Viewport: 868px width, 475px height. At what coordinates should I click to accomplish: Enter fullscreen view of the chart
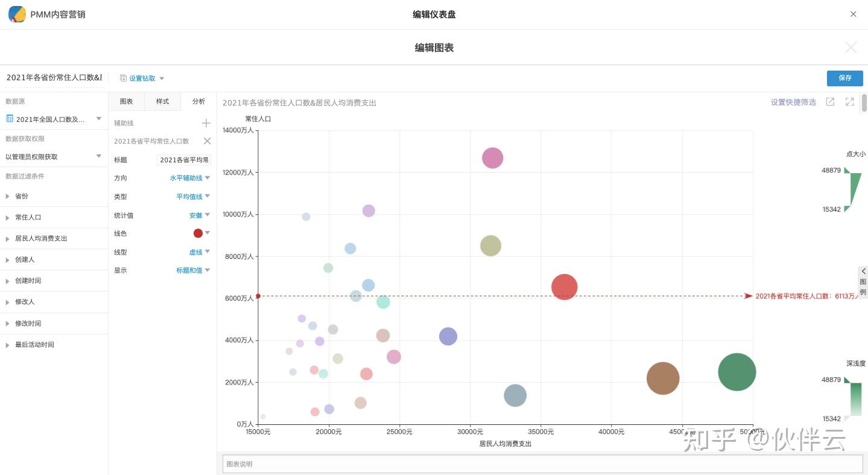[849, 102]
